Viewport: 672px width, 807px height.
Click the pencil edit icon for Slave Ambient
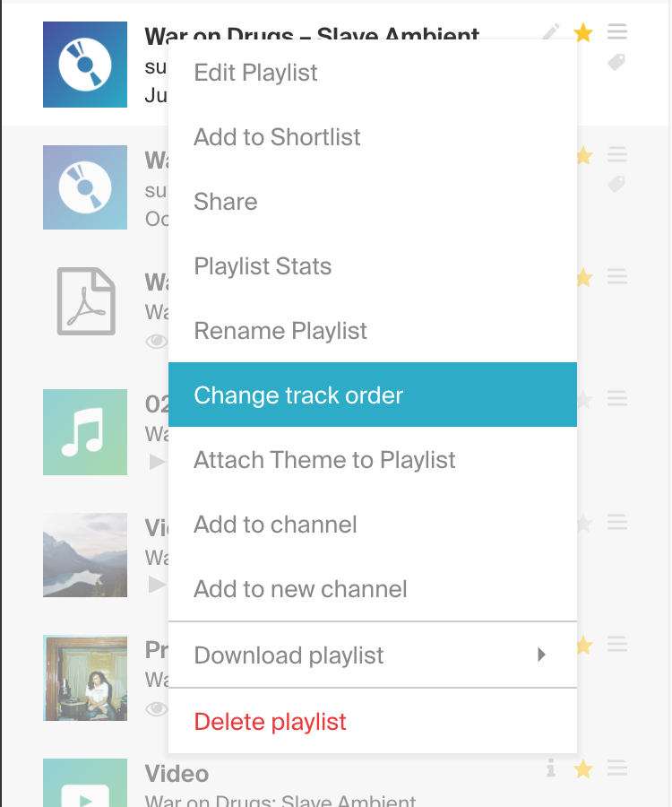(550, 30)
